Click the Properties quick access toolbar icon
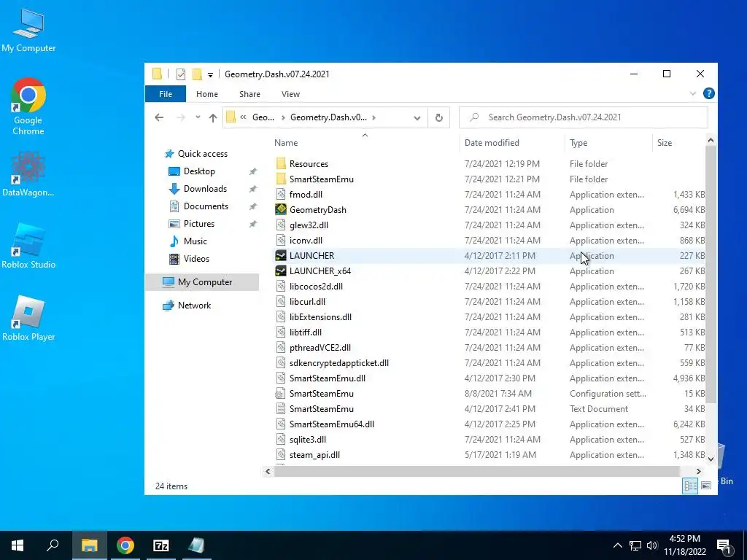The height and width of the screenshot is (560, 747). [x=181, y=74]
